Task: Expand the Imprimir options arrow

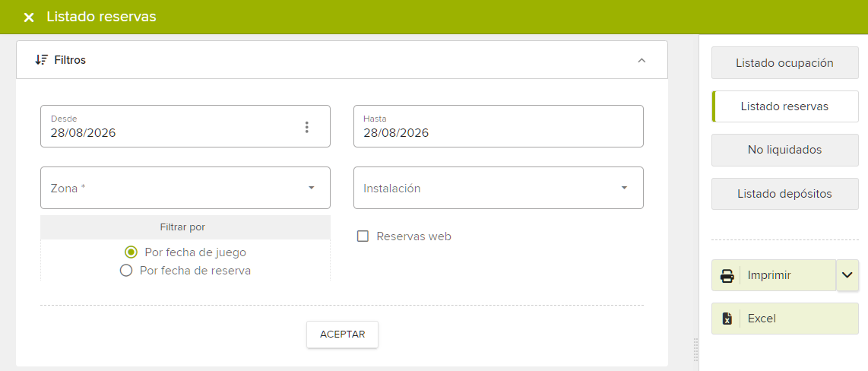Action: pos(847,274)
